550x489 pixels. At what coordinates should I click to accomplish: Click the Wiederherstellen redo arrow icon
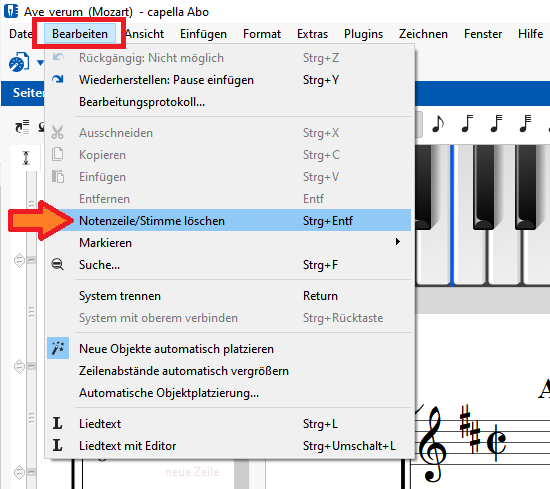(58, 79)
